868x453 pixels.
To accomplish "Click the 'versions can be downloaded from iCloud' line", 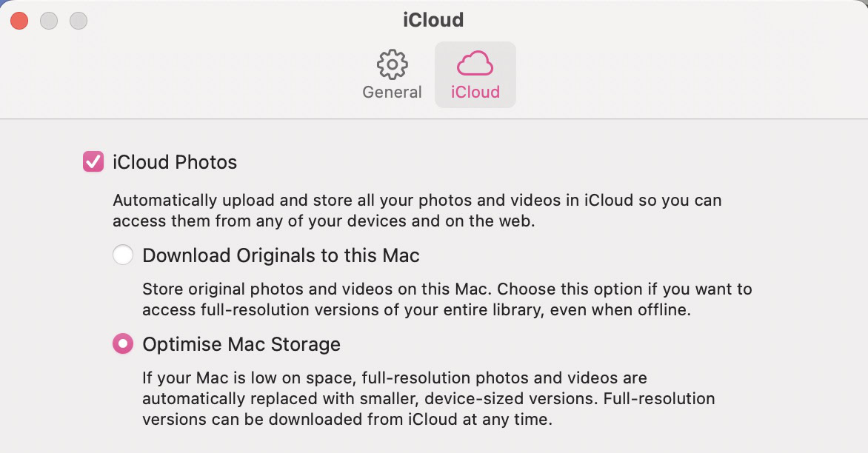I will [347, 419].
